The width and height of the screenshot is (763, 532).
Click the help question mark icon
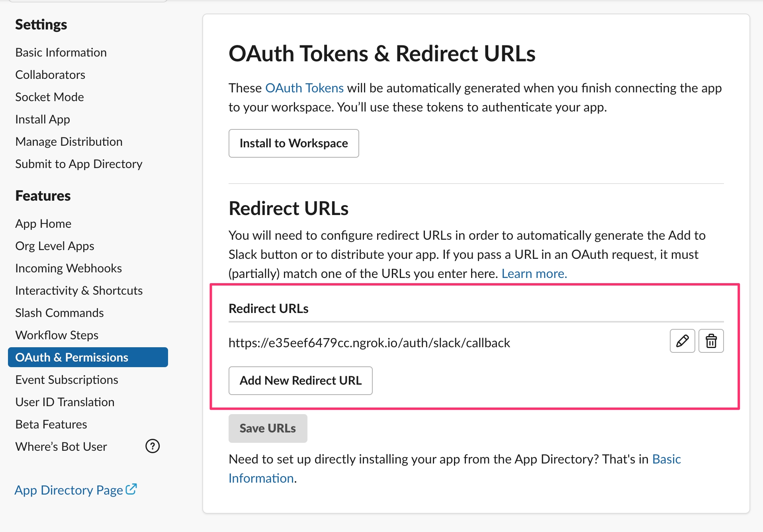point(153,446)
